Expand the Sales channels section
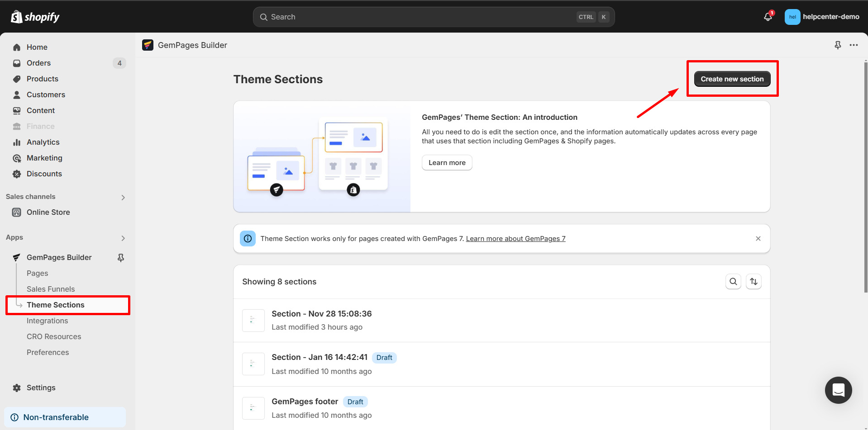The width and height of the screenshot is (868, 430). [x=123, y=197]
